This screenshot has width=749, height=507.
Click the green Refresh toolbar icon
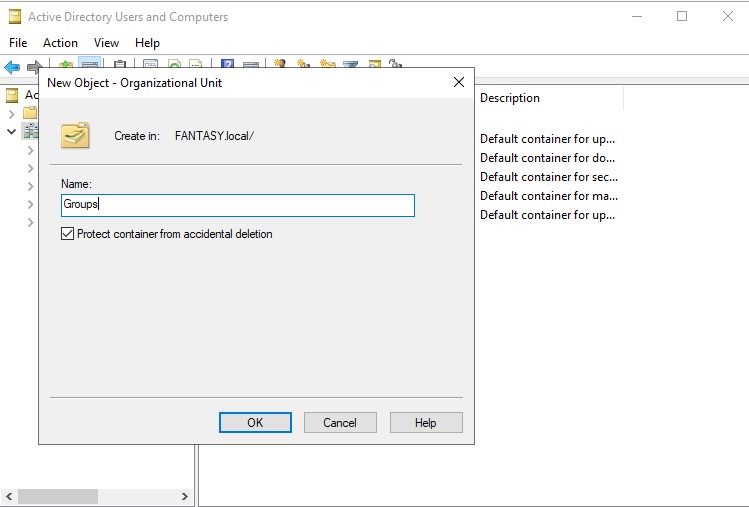pyautogui.click(x=175, y=64)
